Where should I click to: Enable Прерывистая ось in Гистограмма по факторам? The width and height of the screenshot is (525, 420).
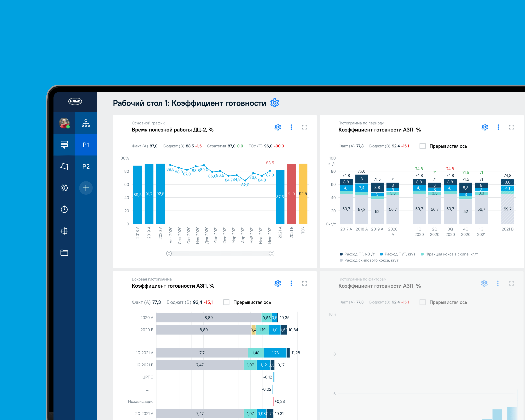(422, 302)
